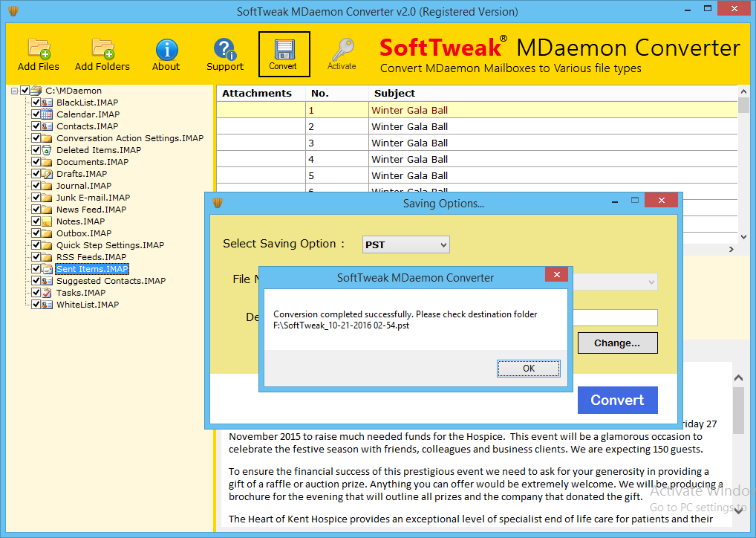Sort by the Subject column header
The height and width of the screenshot is (538, 756).
coord(553,93)
